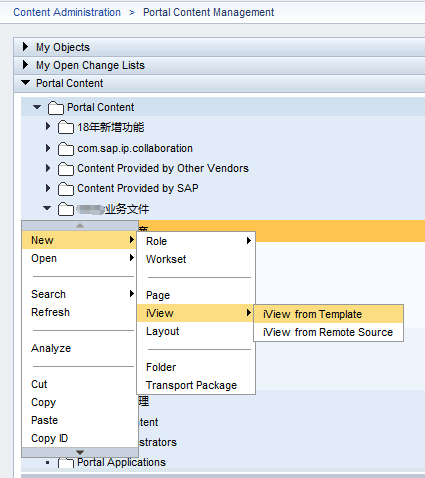This screenshot has height=478, width=425.
Task: Select Folder in the New submenu
Action: (196, 367)
